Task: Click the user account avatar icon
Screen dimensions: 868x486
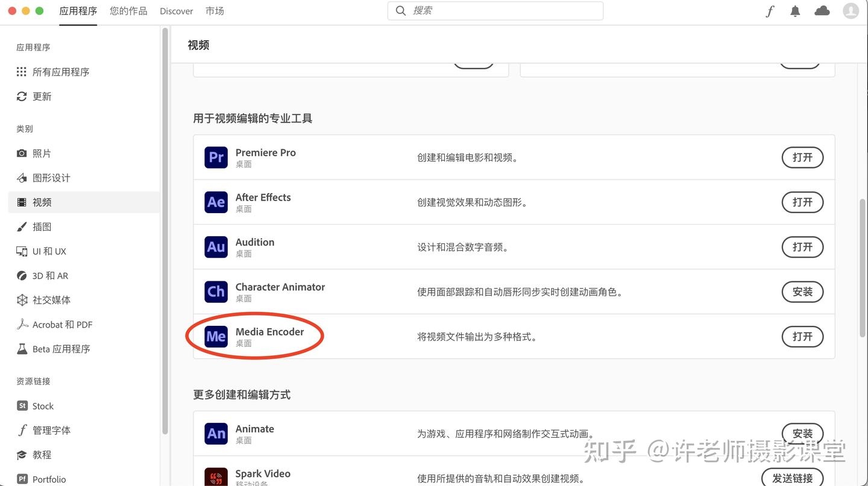Action: click(x=851, y=10)
